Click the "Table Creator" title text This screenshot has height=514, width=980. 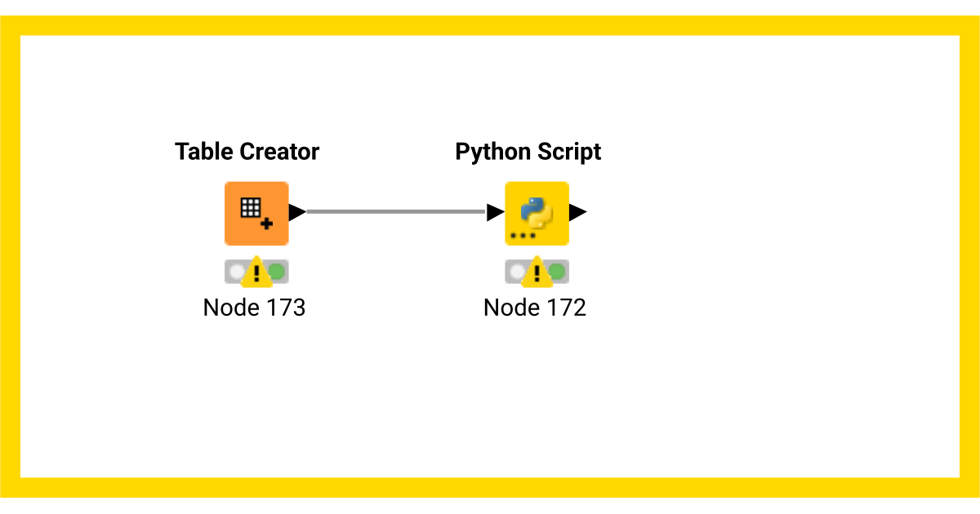coord(247,152)
